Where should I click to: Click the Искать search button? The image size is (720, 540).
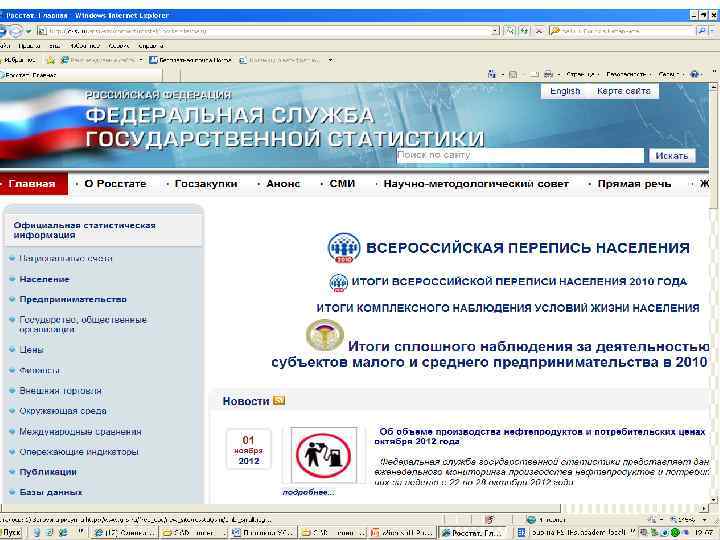pos(672,156)
